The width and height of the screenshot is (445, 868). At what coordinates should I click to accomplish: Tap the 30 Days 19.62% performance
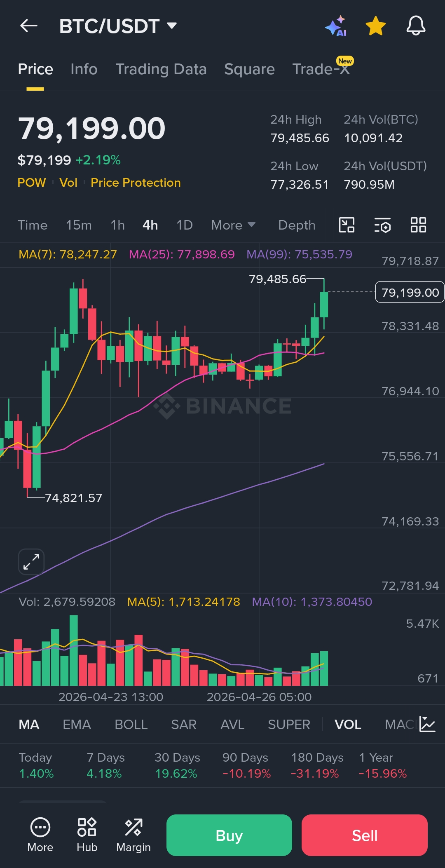tap(177, 765)
